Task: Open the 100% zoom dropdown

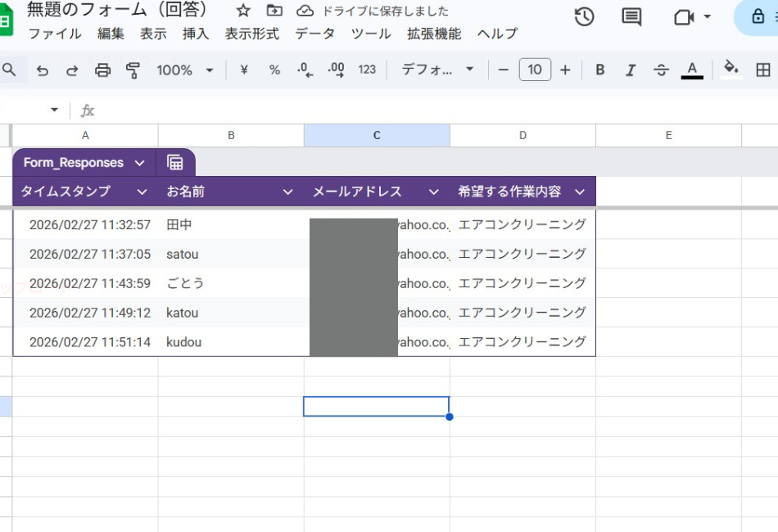Action: click(x=184, y=70)
